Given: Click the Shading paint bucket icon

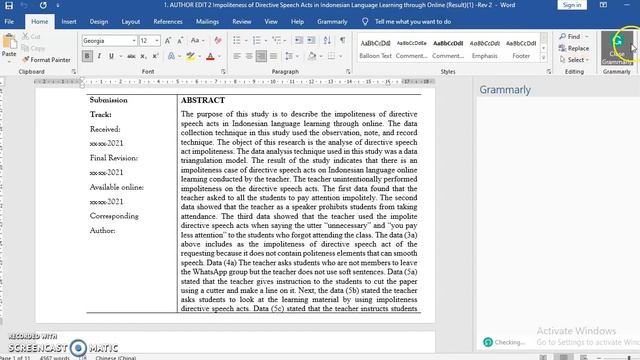Looking at the screenshot, I should [312, 56].
